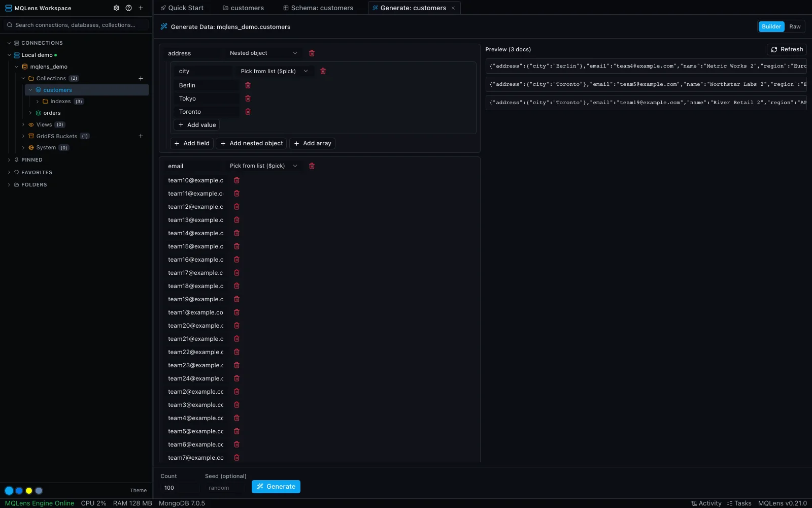Viewport: 812px width, 508px height.
Task: Open city Pick from list dropdown
Action: tap(274, 71)
